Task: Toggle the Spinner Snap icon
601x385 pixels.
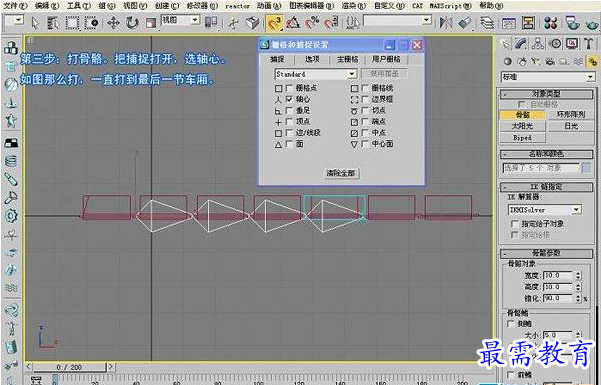Action: (x=330, y=23)
